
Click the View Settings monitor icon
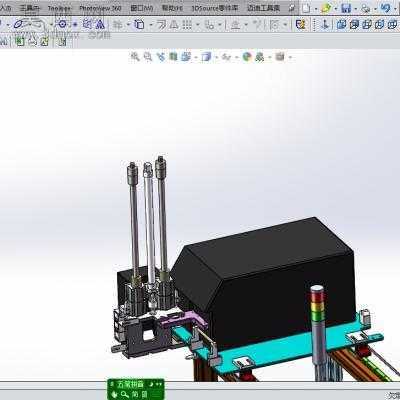coord(280,57)
